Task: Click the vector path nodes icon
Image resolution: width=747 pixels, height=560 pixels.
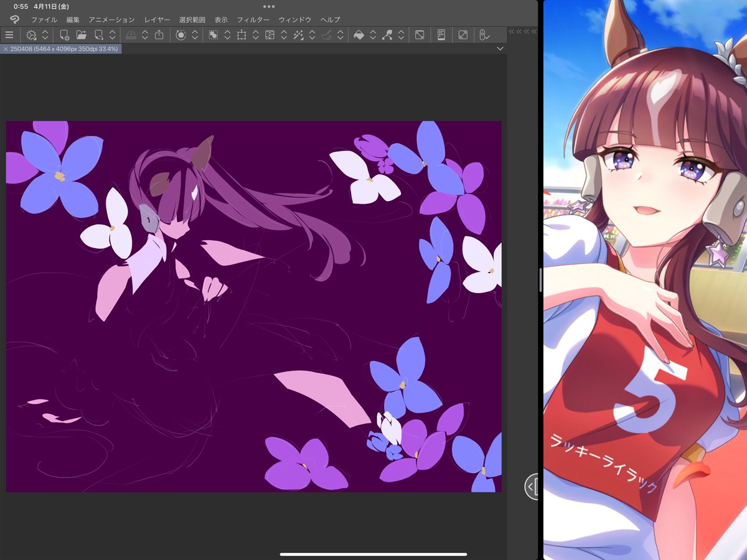Action: tap(387, 35)
